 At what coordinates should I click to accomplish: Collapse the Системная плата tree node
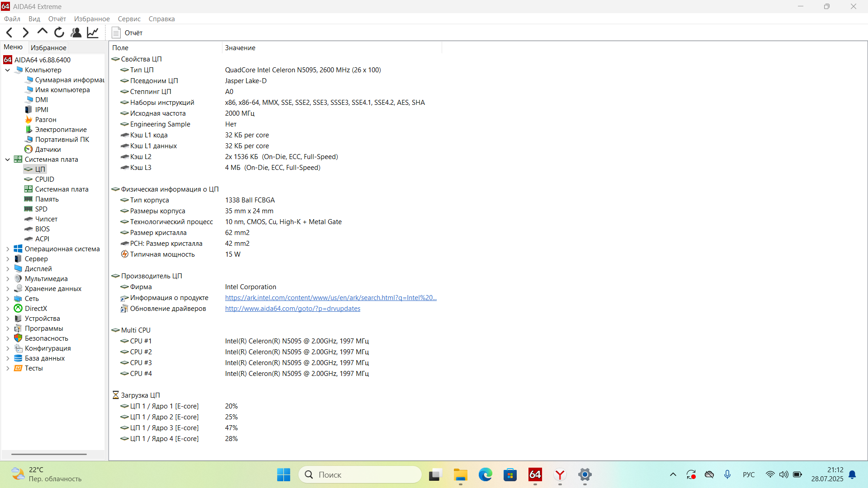(8, 160)
